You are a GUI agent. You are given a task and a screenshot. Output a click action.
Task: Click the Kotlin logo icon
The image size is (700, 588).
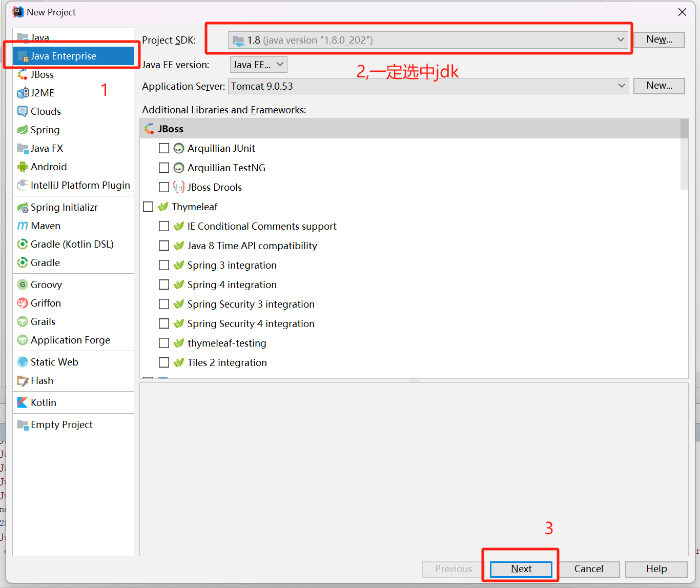tap(23, 403)
